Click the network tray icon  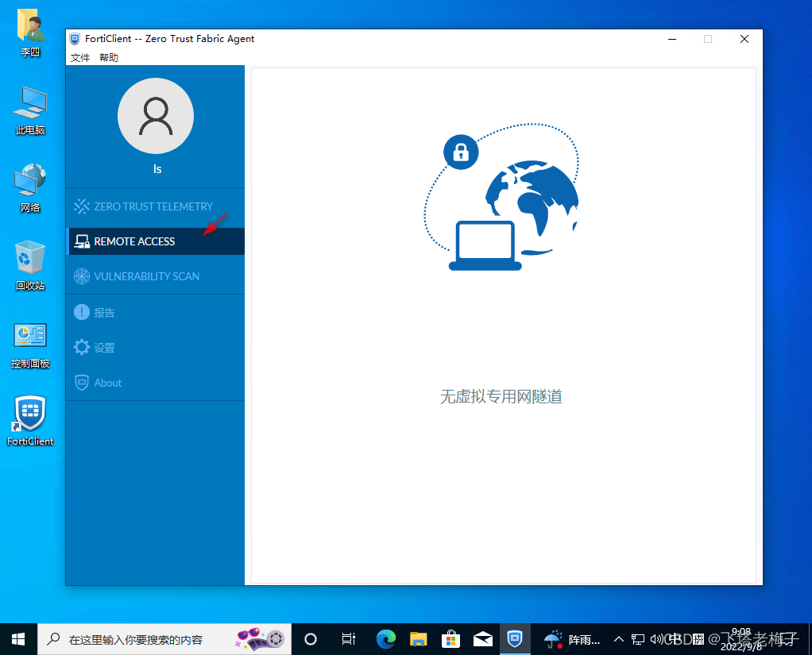pos(638,639)
